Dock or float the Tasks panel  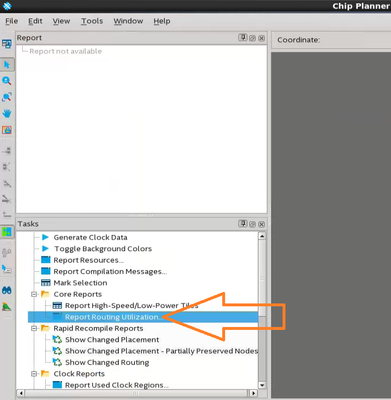[243, 224]
